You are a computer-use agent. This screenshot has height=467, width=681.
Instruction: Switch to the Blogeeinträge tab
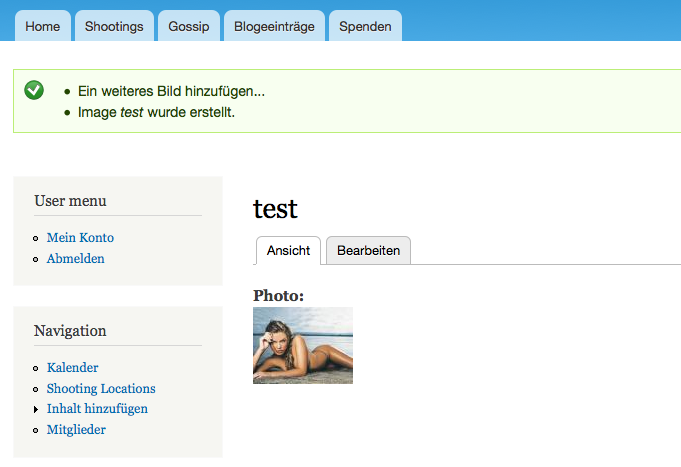click(x=274, y=27)
